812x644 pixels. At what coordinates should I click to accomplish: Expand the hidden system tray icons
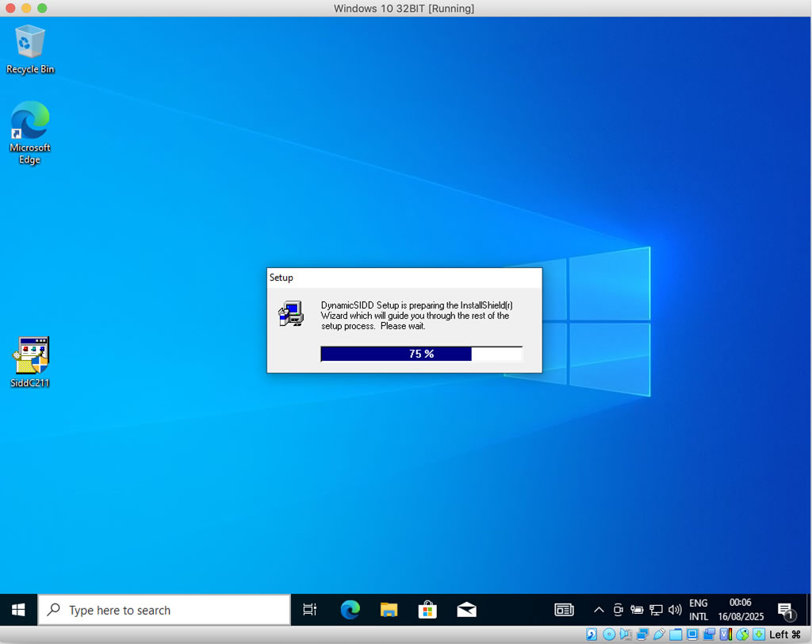[x=599, y=610]
